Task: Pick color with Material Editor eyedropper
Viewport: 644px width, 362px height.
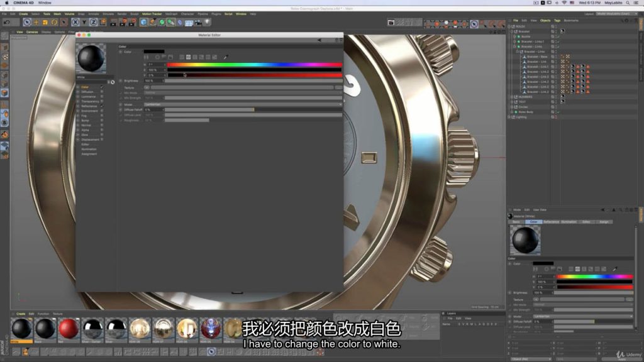Action: [x=226, y=57]
